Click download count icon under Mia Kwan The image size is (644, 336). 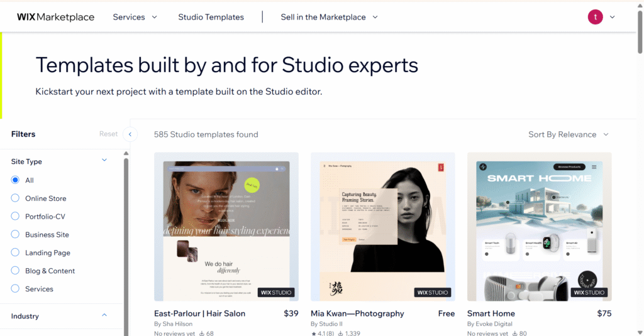[340, 333]
